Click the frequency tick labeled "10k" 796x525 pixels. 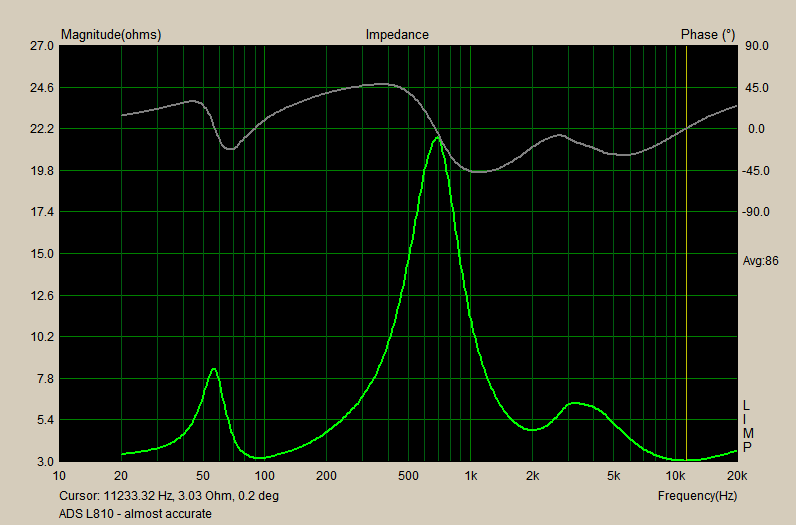click(x=676, y=476)
